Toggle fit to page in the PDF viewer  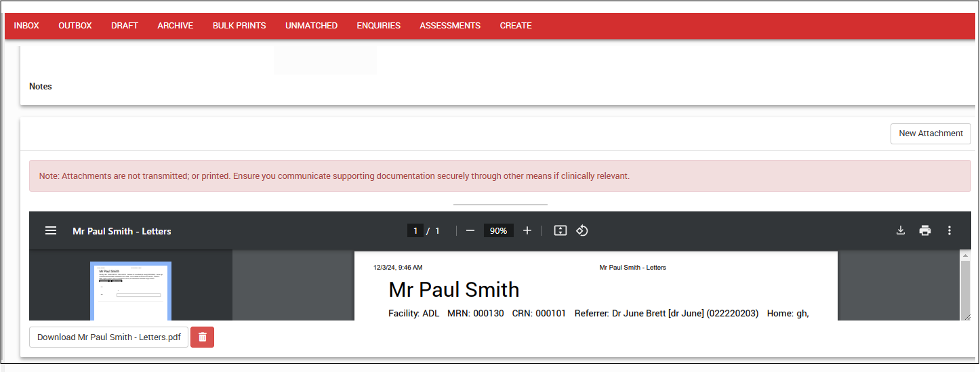coord(560,230)
